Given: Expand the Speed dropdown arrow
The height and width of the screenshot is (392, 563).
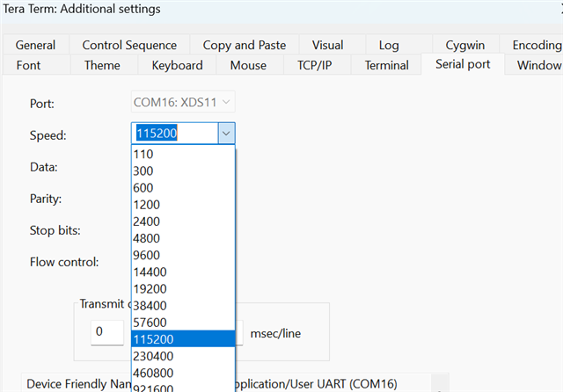Looking at the screenshot, I should (x=226, y=133).
